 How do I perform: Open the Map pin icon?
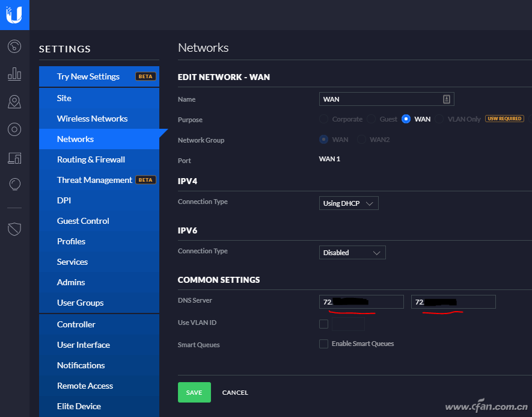[x=14, y=102]
